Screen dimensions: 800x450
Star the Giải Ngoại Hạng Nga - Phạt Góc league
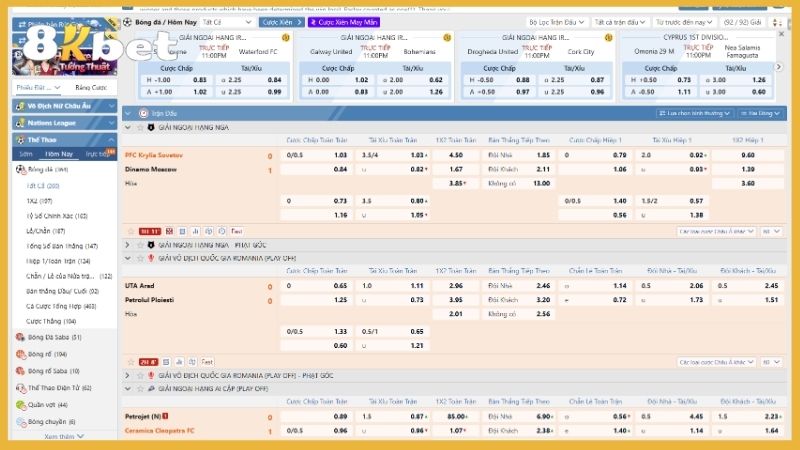(x=140, y=245)
